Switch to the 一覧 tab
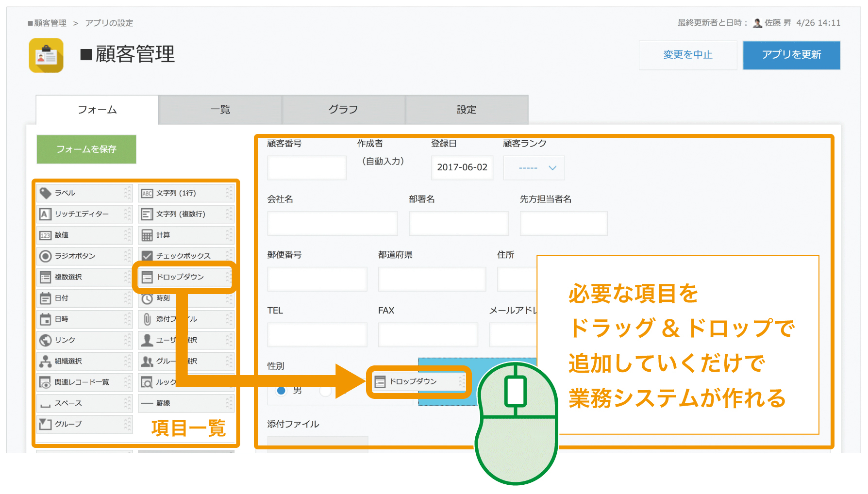 (220, 110)
